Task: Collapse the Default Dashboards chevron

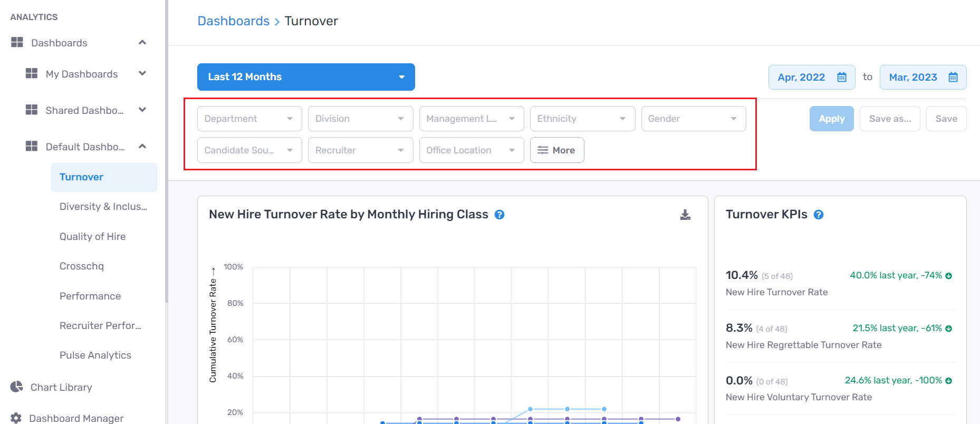Action: coord(142,146)
